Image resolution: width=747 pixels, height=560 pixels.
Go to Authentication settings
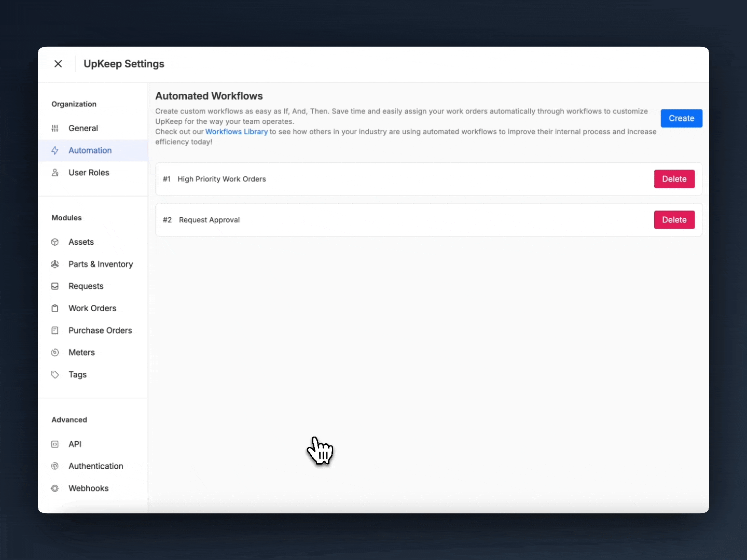[x=93, y=466]
